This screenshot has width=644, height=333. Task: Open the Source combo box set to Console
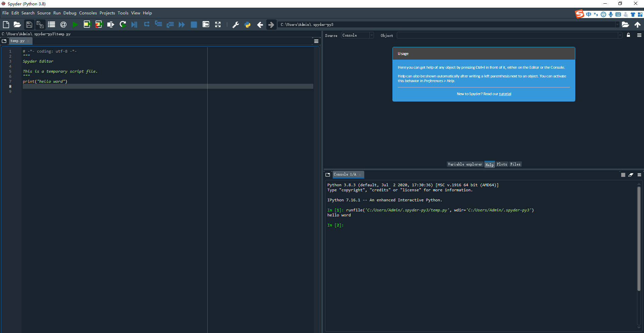[x=358, y=35]
